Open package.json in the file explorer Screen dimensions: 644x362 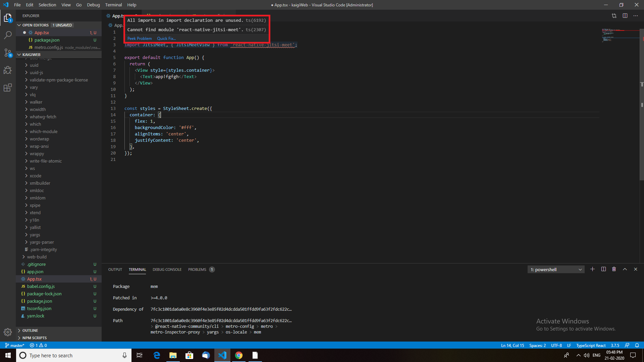click(40, 301)
